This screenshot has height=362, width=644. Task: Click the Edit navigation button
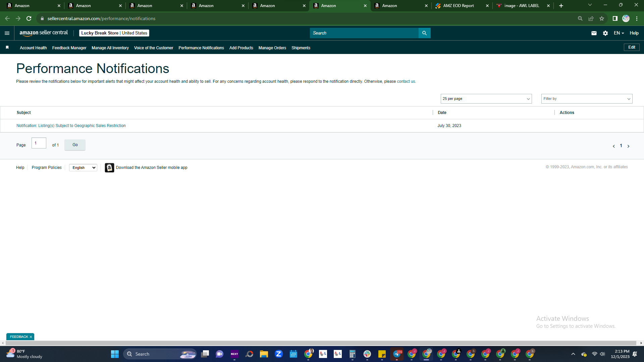tap(632, 47)
